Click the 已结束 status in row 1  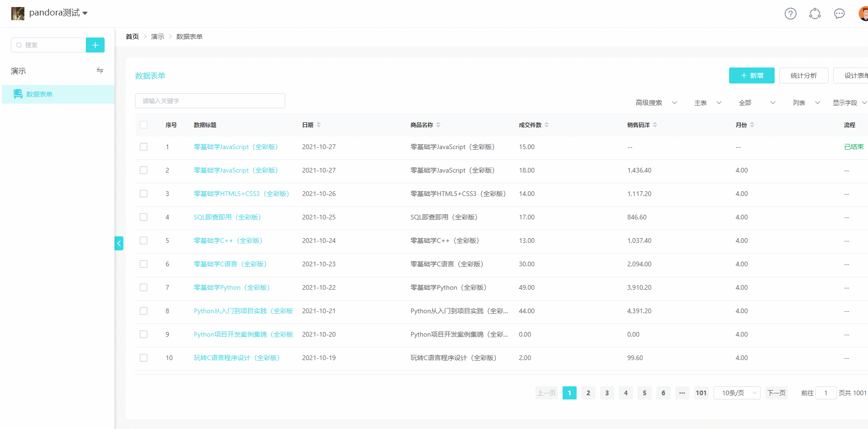(854, 147)
